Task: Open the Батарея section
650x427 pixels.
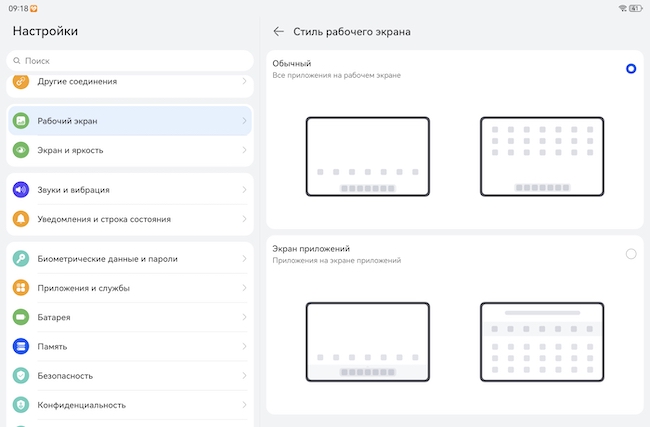Action: [x=130, y=317]
